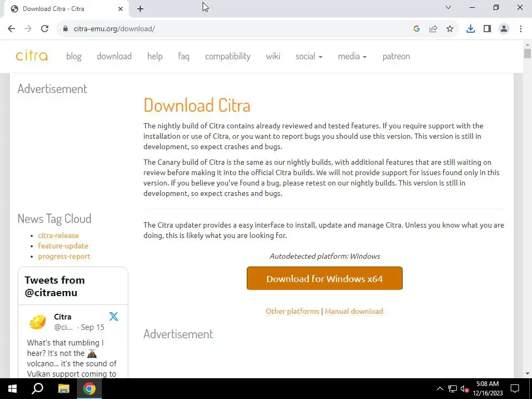The image size is (532, 399).
Task: View site info via the padlock icon
Action: point(65,29)
